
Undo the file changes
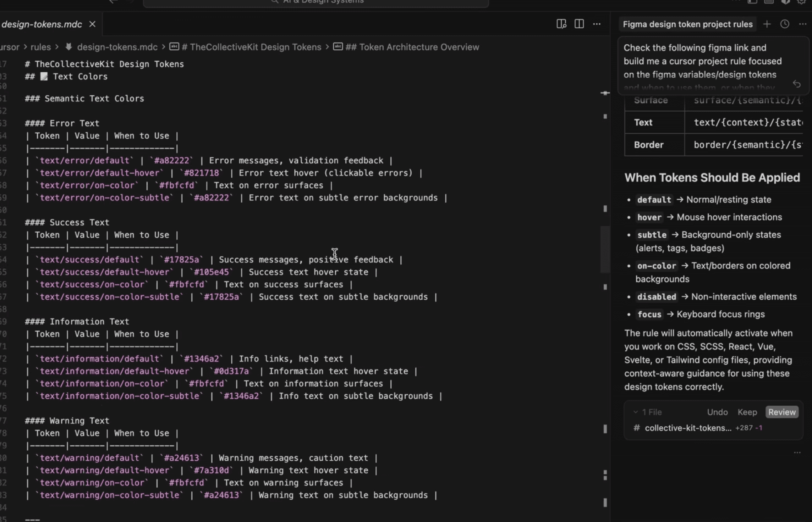pyautogui.click(x=717, y=412)
